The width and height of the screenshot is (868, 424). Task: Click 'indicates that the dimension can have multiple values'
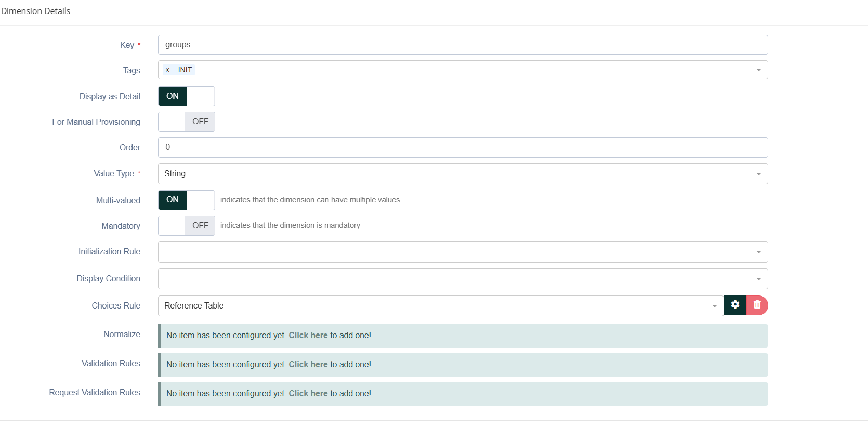[310, 200]
